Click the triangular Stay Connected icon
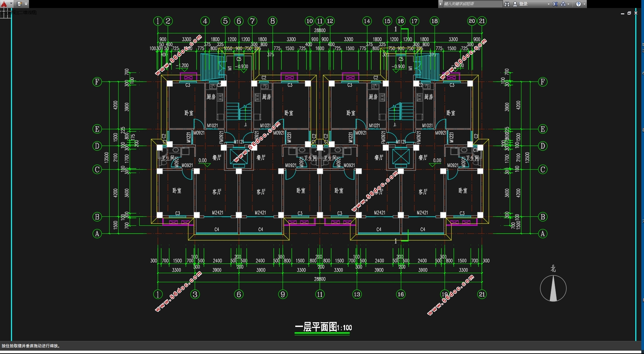This screenshot has width=644, height=354. [x=563, y=4]
